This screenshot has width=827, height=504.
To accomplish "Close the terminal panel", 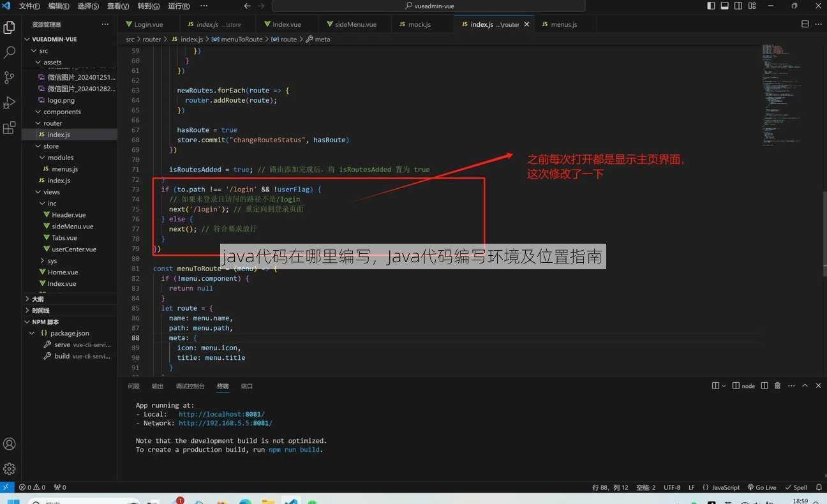I will [818, 386].
